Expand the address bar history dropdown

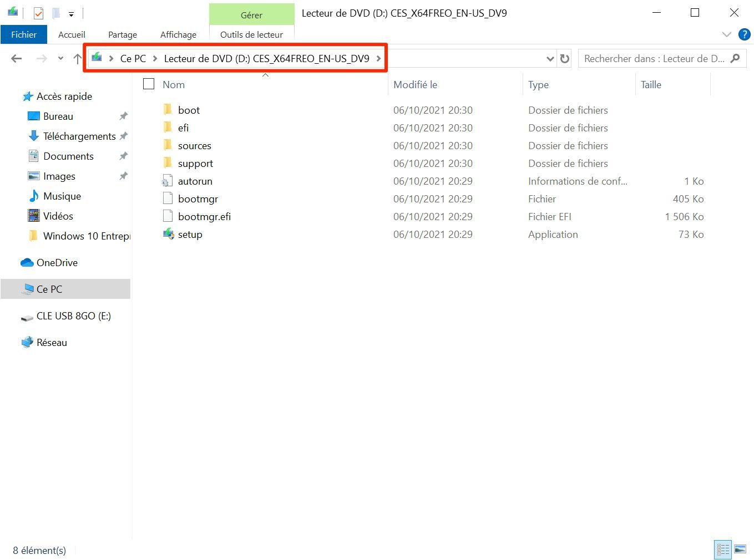click(x=550, y=59)
